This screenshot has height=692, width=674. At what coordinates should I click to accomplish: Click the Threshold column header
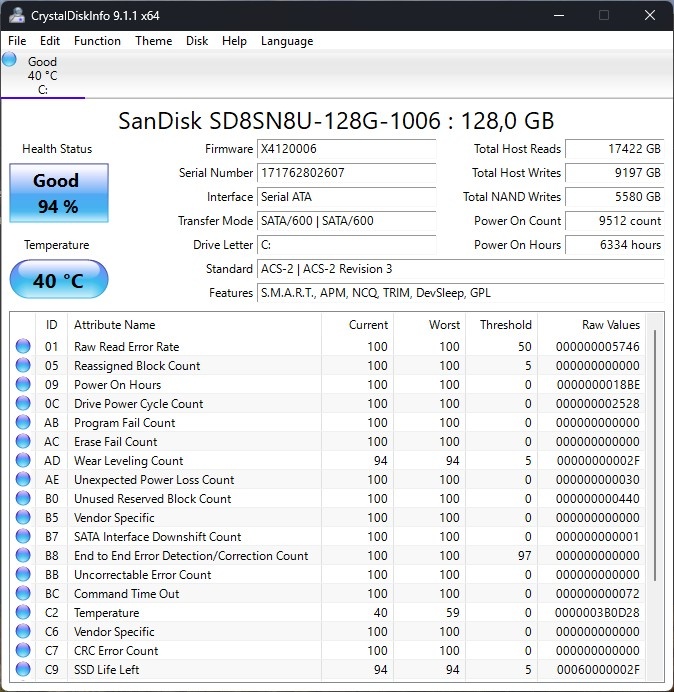[x=501, y=325]
